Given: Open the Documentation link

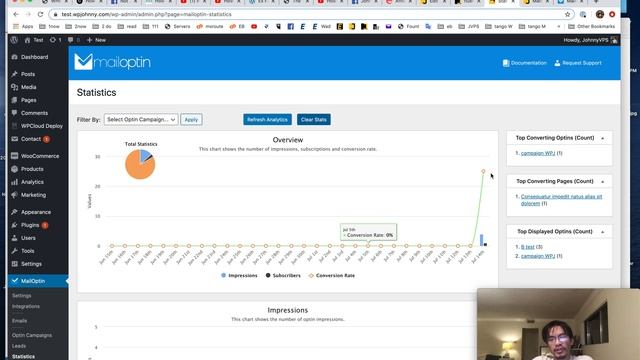Looking at the screenshot, I should [x=525, y=63].
